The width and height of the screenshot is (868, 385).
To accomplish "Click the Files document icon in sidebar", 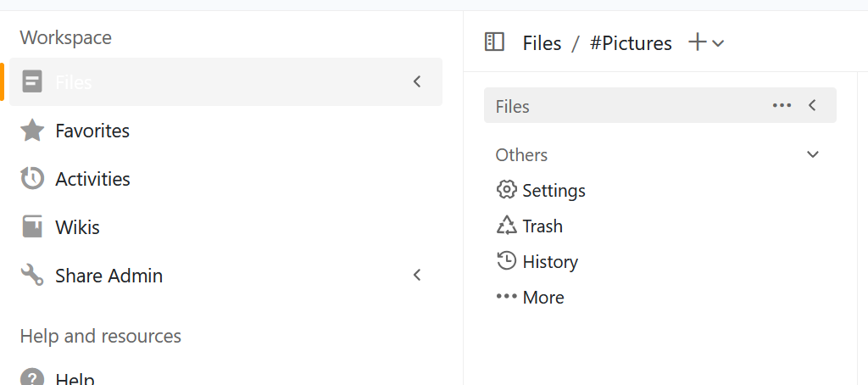I will tap(32, 82).
